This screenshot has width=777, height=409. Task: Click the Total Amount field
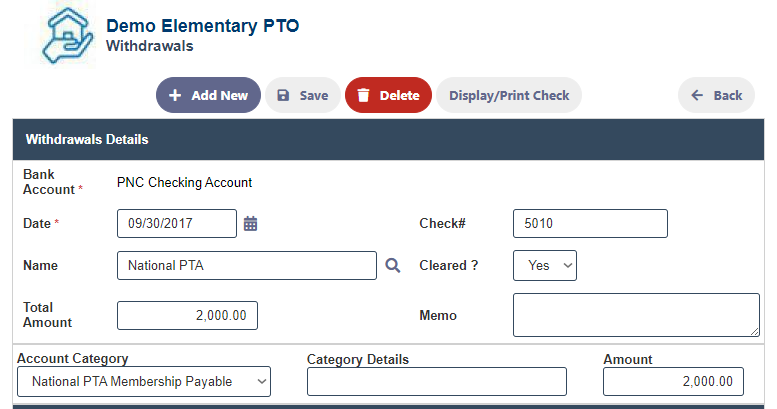click(x=187, y=315)
